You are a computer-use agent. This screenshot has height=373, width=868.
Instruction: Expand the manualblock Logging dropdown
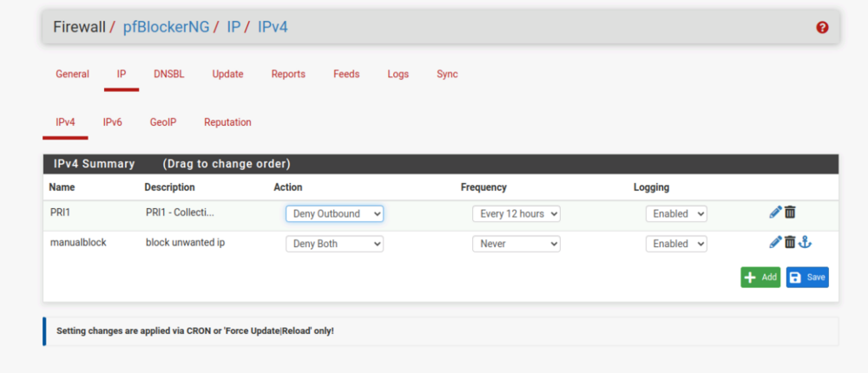(676, 244)
